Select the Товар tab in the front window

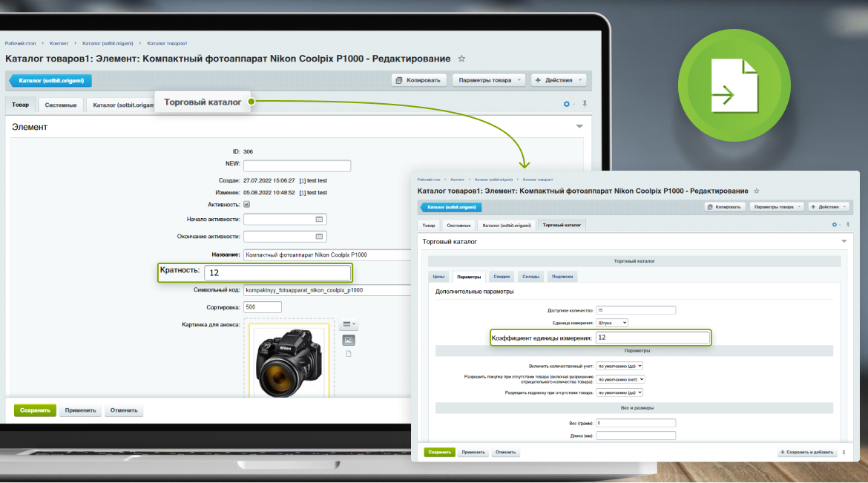click(429, 226)
